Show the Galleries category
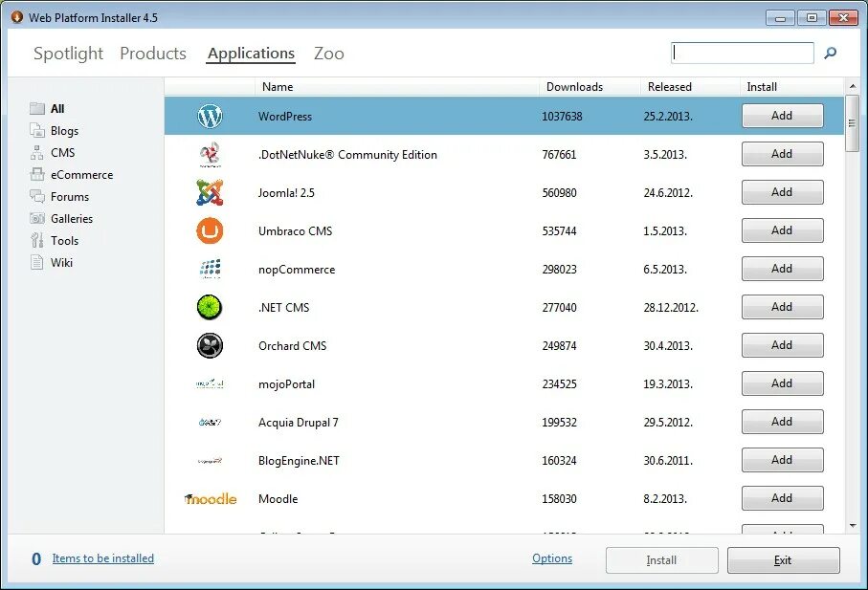Image resolution: width=868 pixels, height=590 pixels. click(72, 218)
